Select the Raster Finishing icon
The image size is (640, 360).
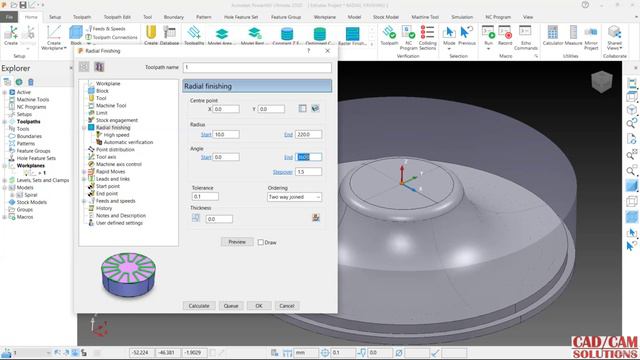click(x=352, y=35)
